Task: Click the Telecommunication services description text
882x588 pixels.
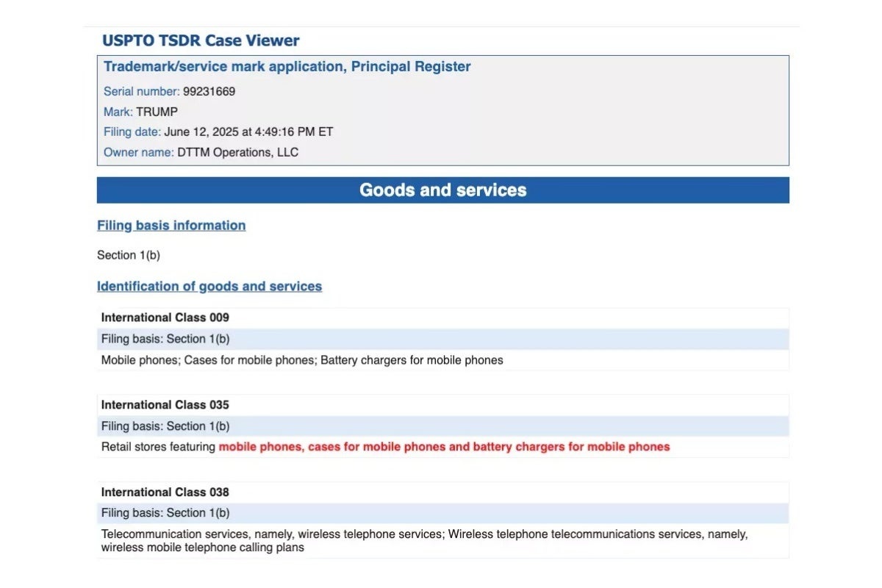Action: coord(423,534)
